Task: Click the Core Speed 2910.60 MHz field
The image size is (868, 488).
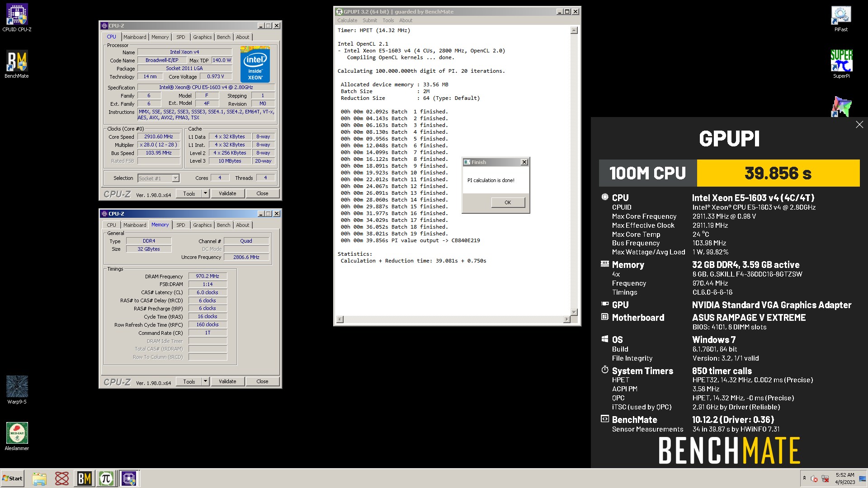Action: click(x=159, y=136)
